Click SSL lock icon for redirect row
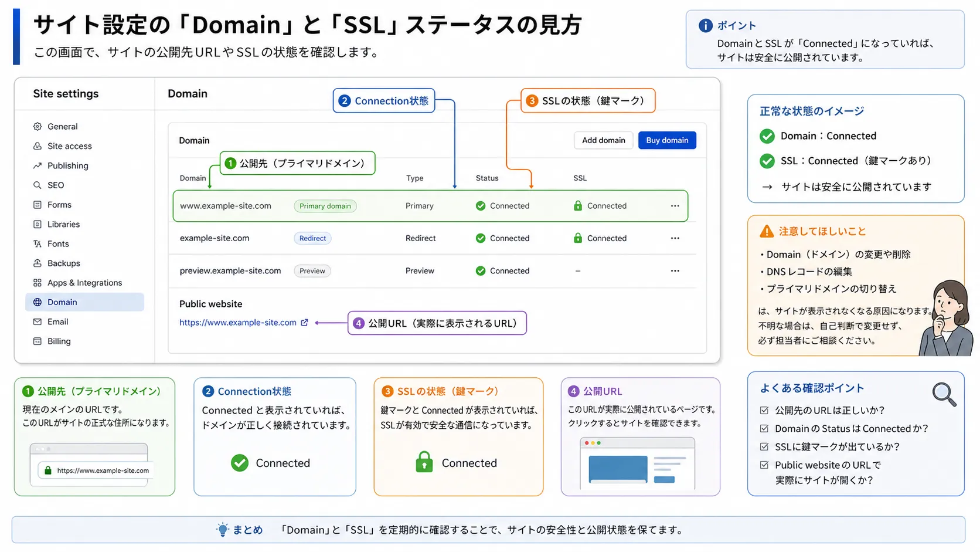Screen dimensions: 980x552 (578, 238)
